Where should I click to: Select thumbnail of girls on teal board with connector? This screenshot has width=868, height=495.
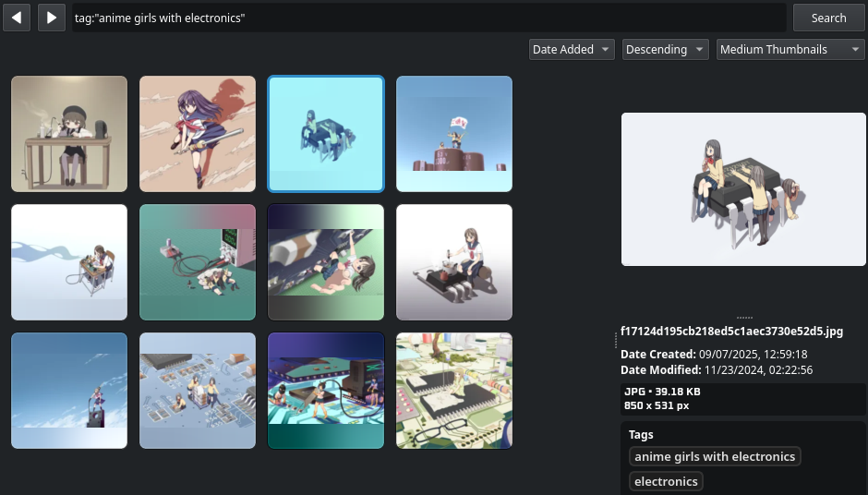click(326, 391)
